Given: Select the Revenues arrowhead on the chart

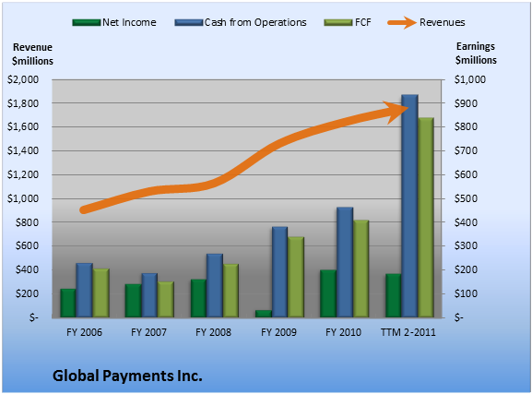Looking at the screenshot, I should coord(397,112).
